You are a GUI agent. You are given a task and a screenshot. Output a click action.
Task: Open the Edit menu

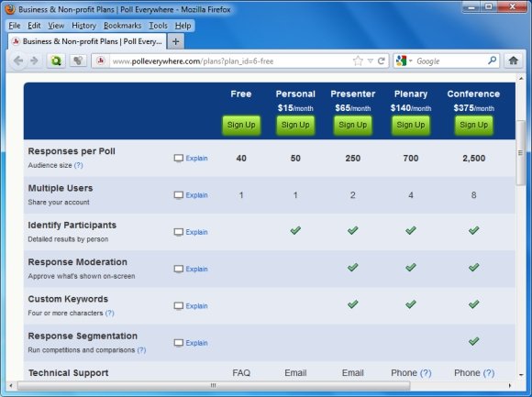click(34, 26)
